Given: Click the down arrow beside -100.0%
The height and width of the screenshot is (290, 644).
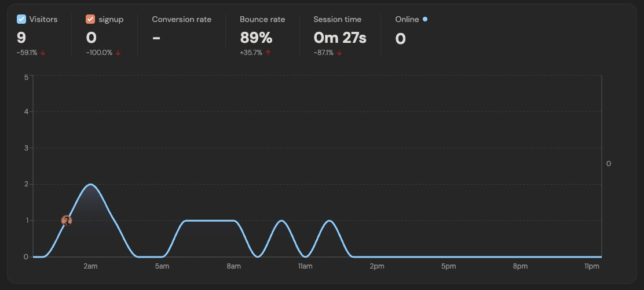Looking at the screenshot, I should [118, 53].
